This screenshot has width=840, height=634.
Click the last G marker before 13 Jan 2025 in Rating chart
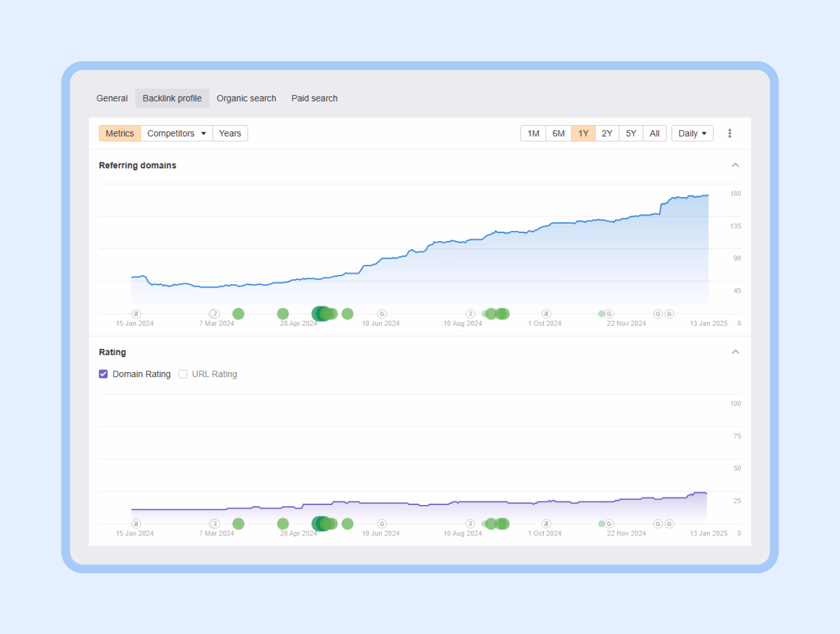(669, 524)
